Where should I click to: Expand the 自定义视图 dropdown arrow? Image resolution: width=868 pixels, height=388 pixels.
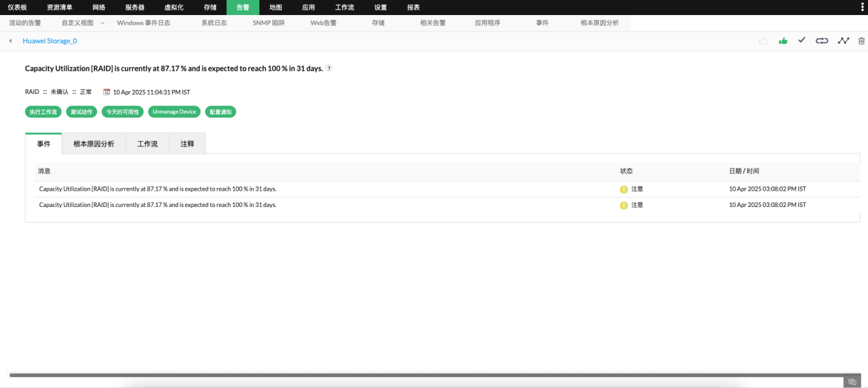click(103, 23)
